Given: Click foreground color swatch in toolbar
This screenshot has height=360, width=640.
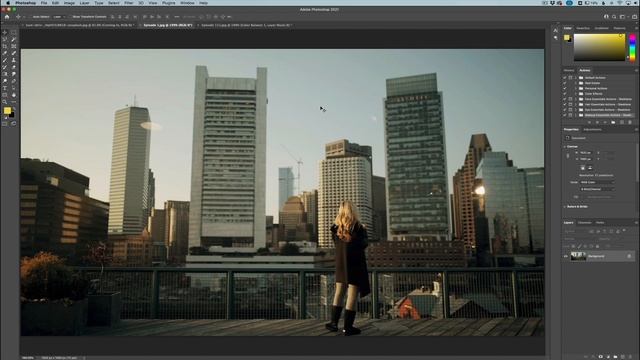Looking at the screenshot, I should (x=7, y=111).
